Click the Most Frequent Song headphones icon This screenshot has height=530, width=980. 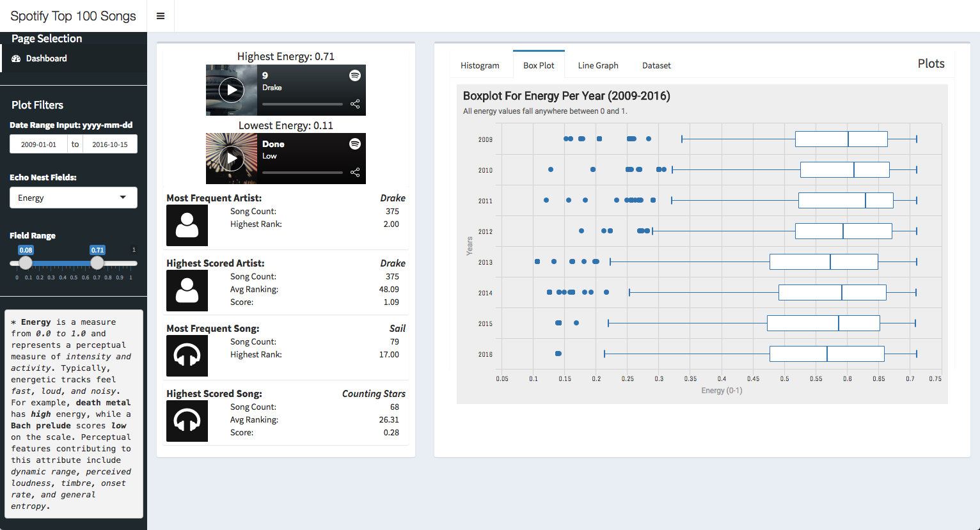click(187, 355)
